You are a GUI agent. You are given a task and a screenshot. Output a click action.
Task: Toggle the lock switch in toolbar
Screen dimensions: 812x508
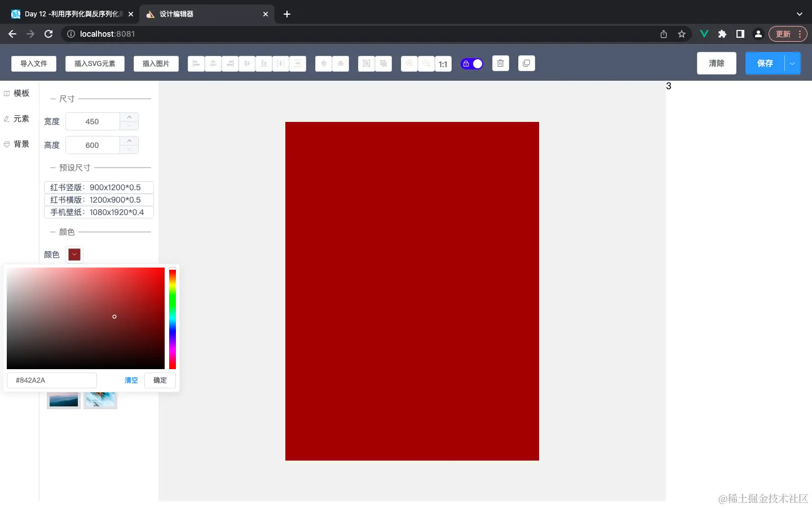[x=472, y=64]
